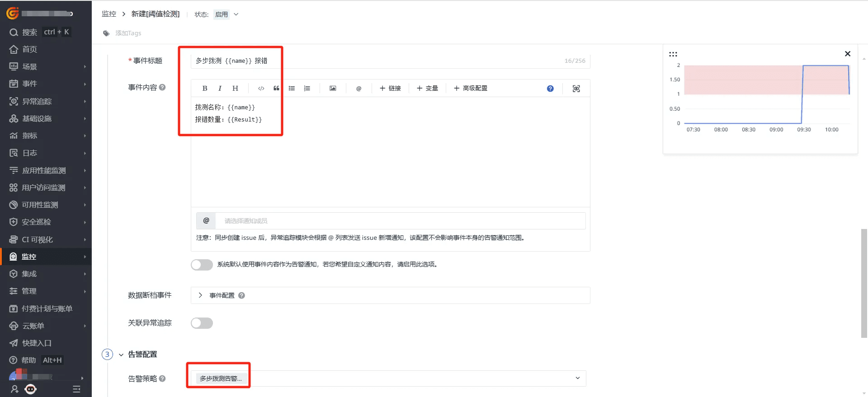Collapse the 告警配置 section
Viewport: 868px width, 397px height.
(121, 355)
